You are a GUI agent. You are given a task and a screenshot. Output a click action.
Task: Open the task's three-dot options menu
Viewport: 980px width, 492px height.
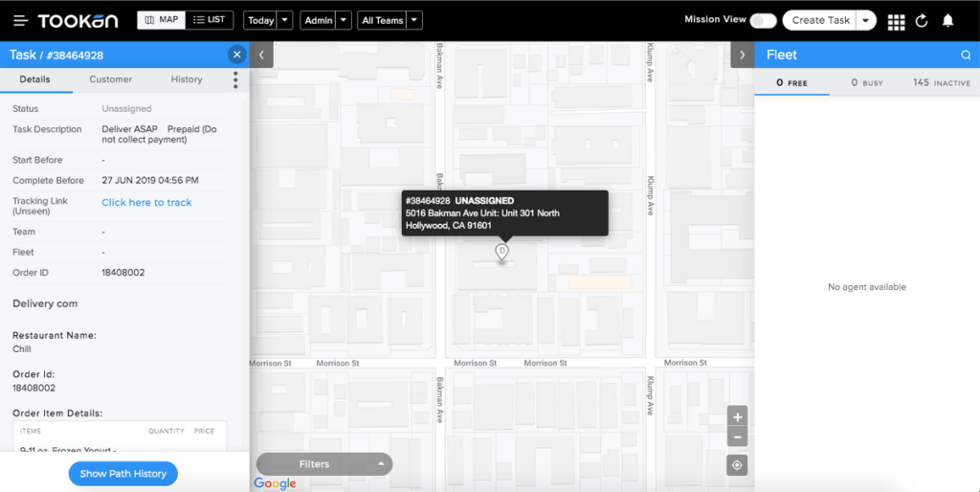[235, 80]
